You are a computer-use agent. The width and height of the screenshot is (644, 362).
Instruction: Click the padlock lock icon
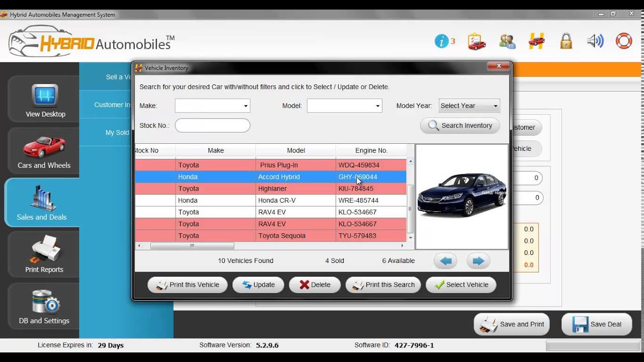[566, 41]
